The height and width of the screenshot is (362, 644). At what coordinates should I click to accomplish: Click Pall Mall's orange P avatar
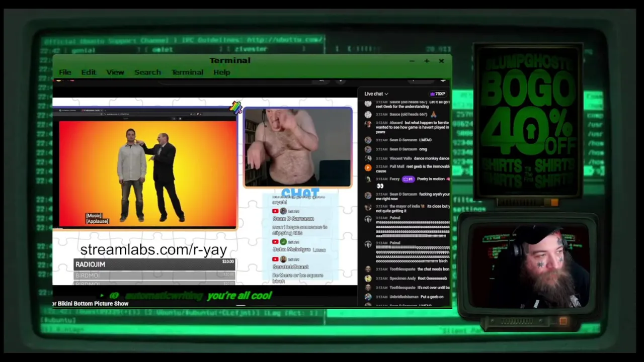368,167
